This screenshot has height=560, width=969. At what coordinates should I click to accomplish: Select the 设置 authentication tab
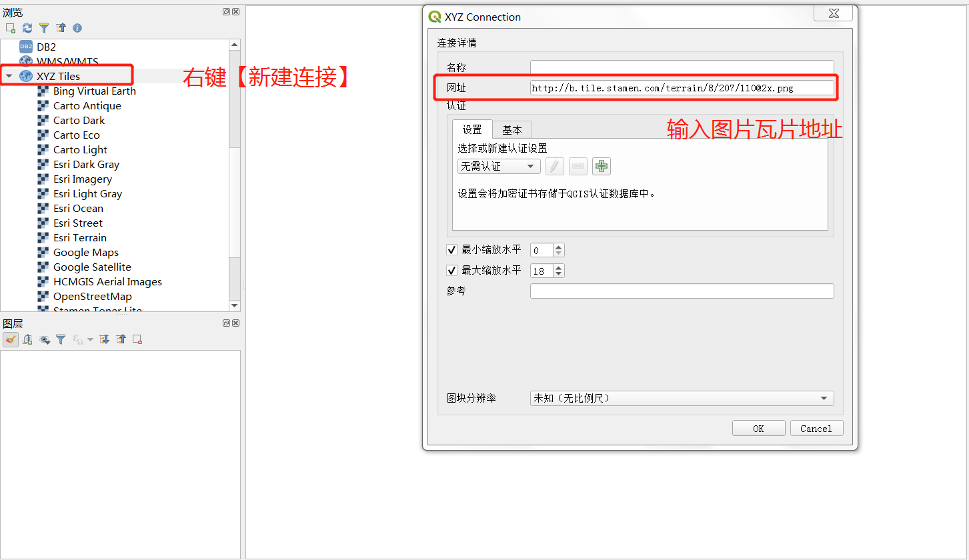(472, 130)
